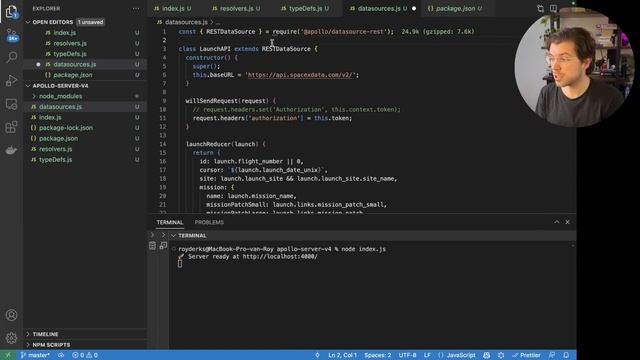This screenshot has width=640, height=360.
Task: Click line number 14 in the gutter
Action: (x=163, y=144)
